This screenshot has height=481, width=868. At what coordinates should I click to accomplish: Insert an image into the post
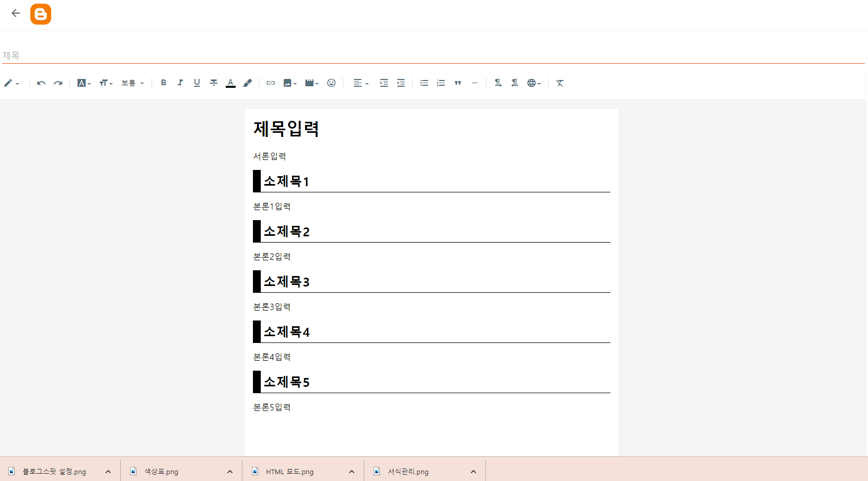(288, 83)
